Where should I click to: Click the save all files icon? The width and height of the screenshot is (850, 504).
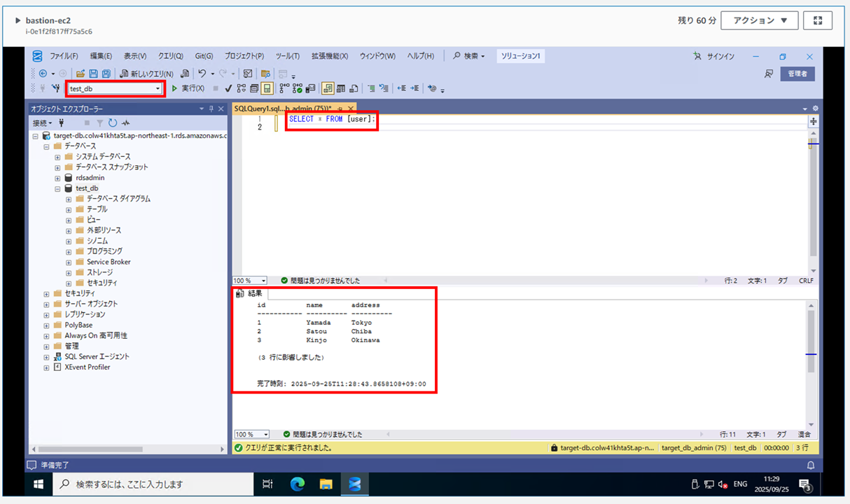[106, 73]
